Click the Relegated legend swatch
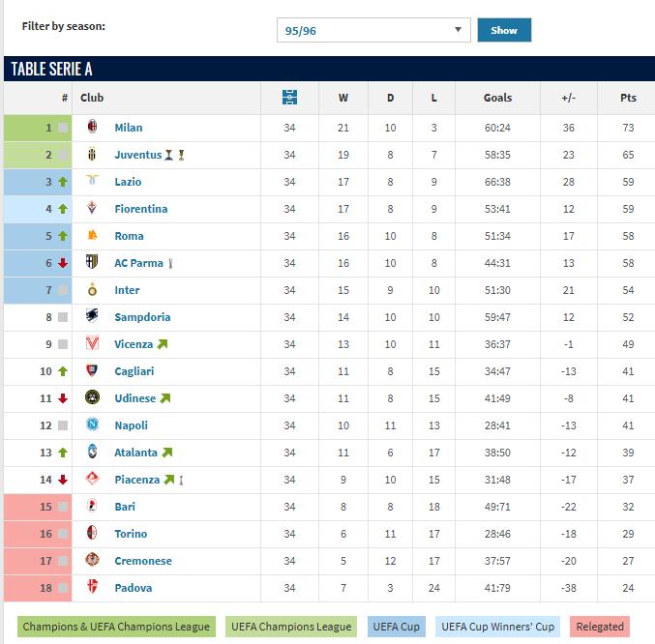Screen dimensions: 655x644 click(600, 627)
